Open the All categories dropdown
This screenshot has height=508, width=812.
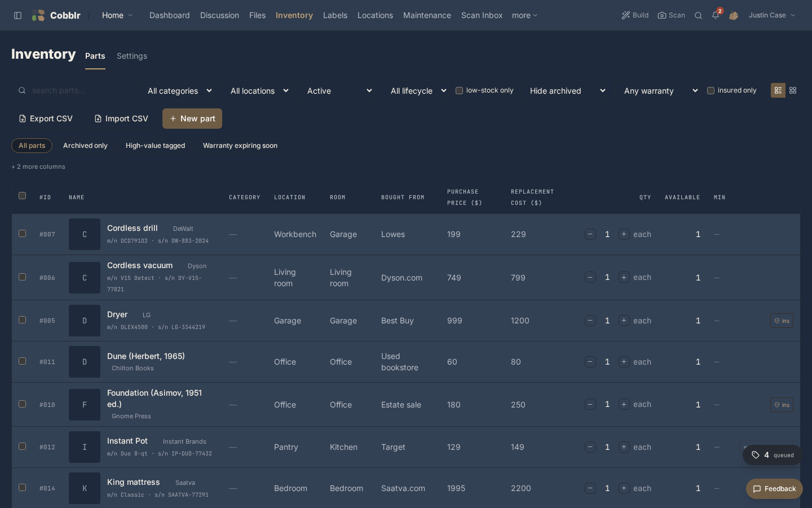click(x=180, y=91)
